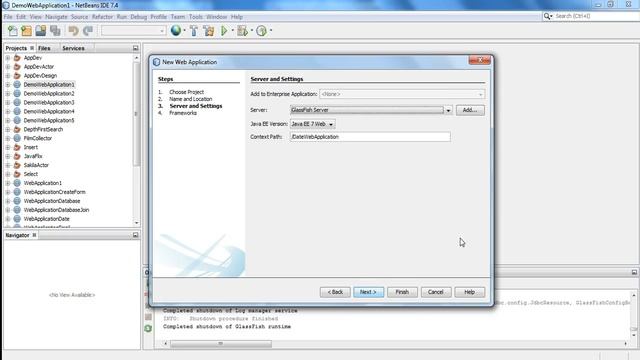Click the Undo toolbar icon

tap(73, 31)
